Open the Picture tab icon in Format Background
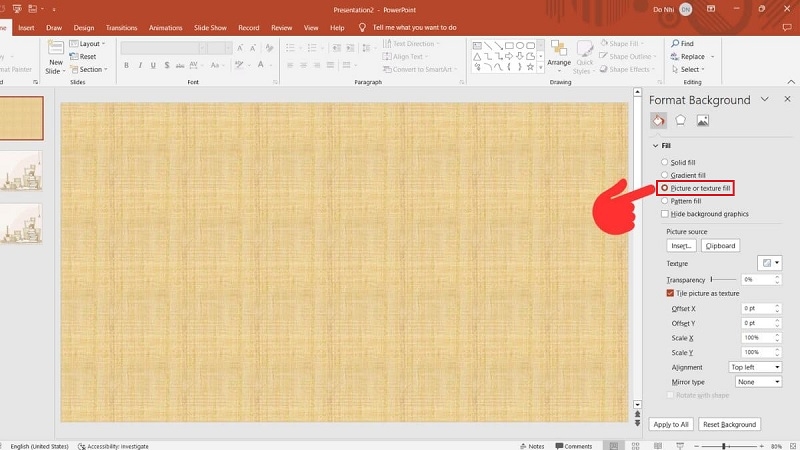 [703, 120]
